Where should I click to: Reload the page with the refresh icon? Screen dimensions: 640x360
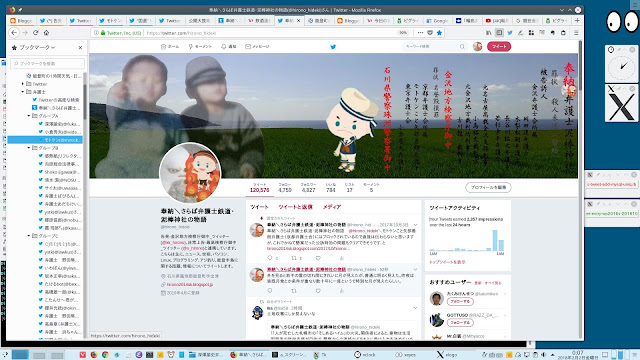(x=36, y=33)
